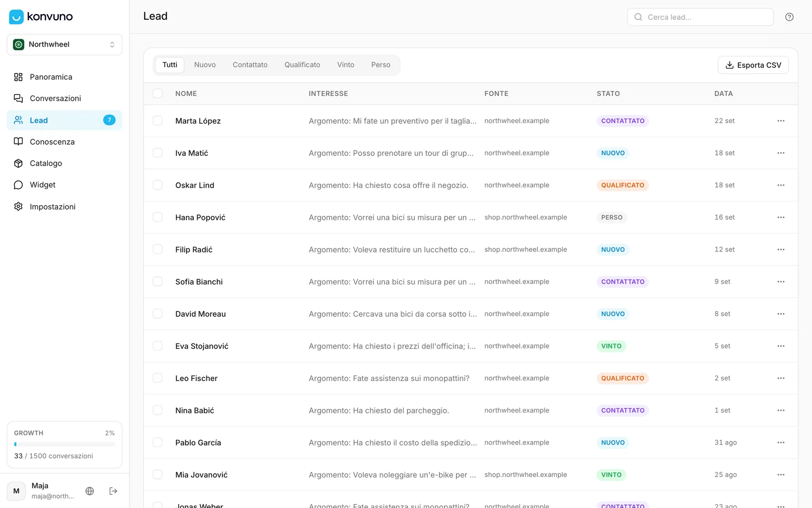Image resolution: width=812 pixels, height=508 pixels.
Task: Open row actions menu for Marta López
Action: pyautogui.click(x=781, y=121)
